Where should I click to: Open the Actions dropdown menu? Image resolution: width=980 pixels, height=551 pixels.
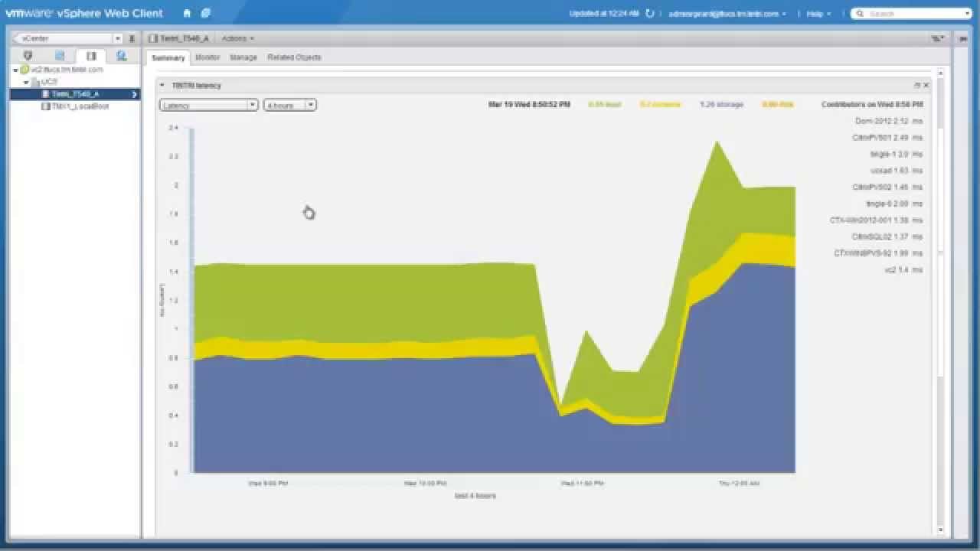[x=237, y=38]
